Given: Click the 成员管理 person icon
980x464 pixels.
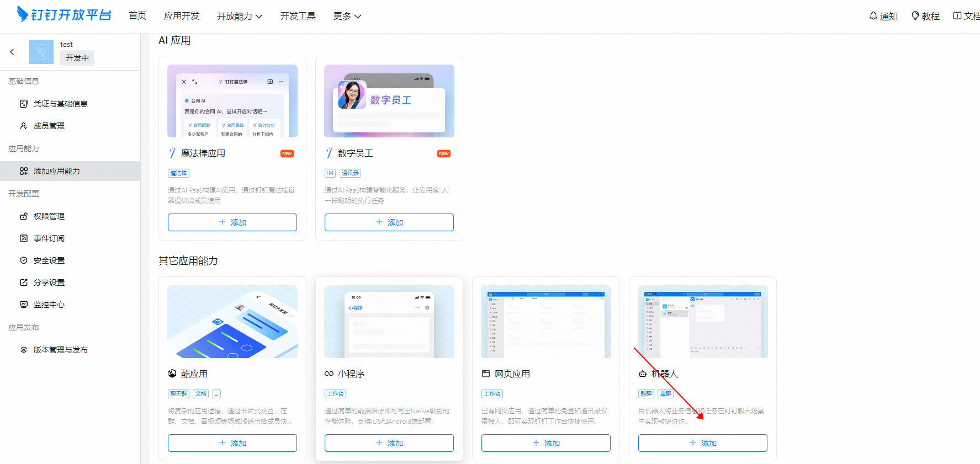Looking at the screenshot, I should [24, 126].
